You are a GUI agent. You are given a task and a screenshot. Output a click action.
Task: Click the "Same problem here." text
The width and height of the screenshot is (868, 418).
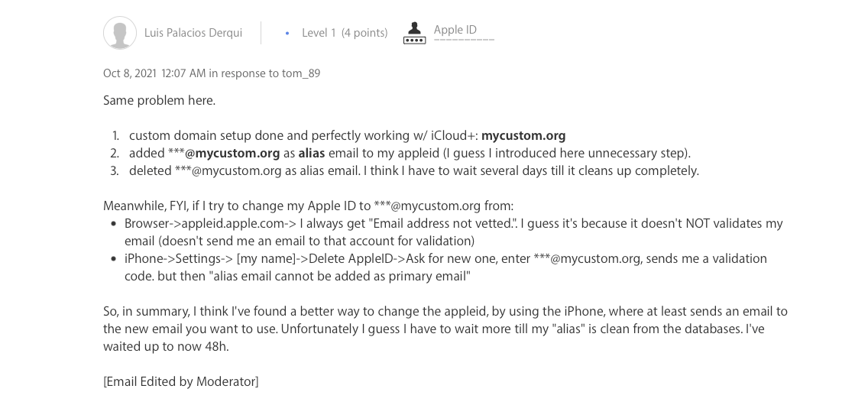tap(159, 100)
